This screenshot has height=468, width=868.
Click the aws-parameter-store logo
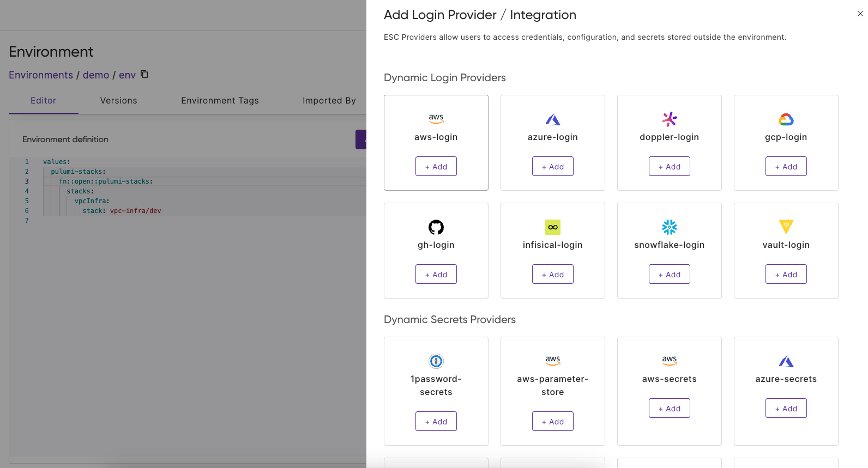(x=553, y=361)
